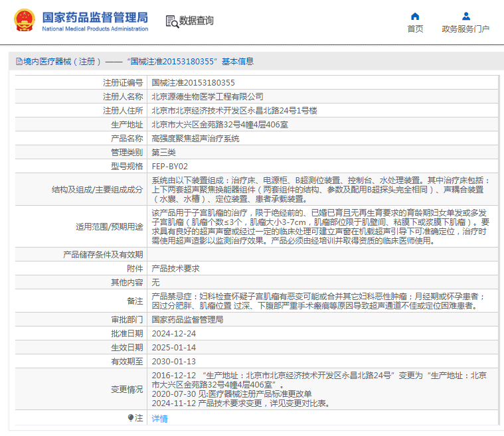Click the 国家药品监督管理局 site title
The height and width of the screenshot is (436, 504).
(x=95, y=17)
